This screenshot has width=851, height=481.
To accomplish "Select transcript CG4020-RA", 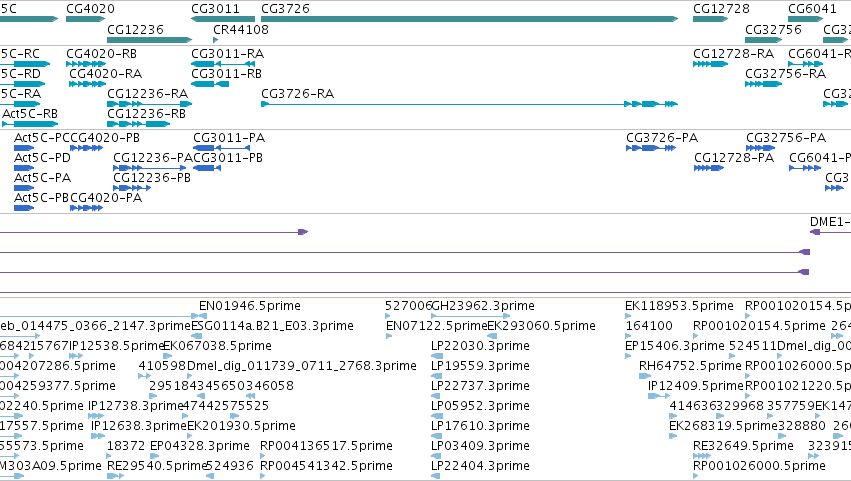I will coord(105,73).
